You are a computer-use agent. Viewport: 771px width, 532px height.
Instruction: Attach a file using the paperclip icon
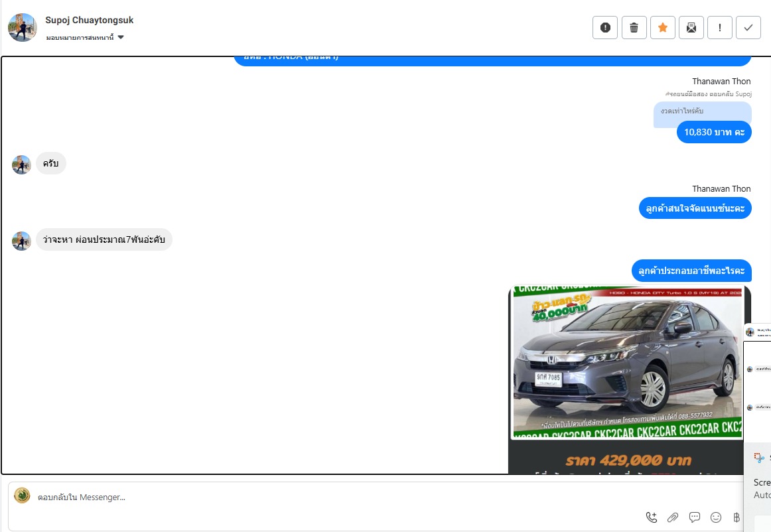tap(673, 517)
